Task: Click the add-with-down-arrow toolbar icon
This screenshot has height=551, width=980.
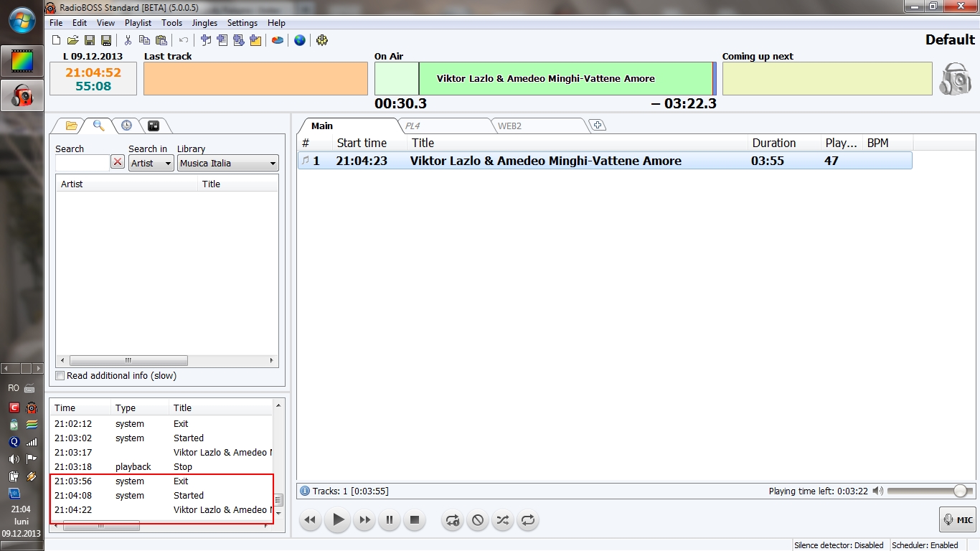Action: click(x=239, y=40)
